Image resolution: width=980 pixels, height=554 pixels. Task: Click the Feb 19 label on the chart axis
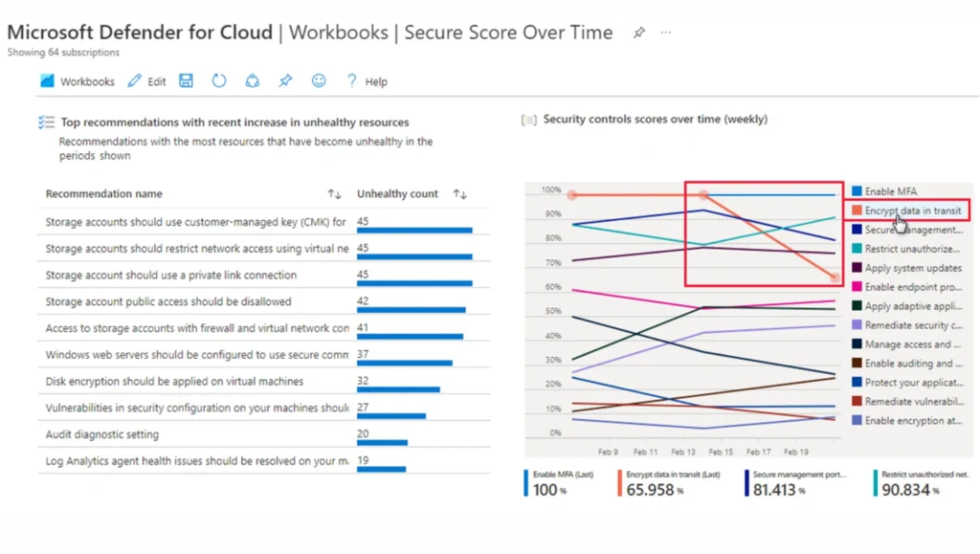click(x=795, y=452)
